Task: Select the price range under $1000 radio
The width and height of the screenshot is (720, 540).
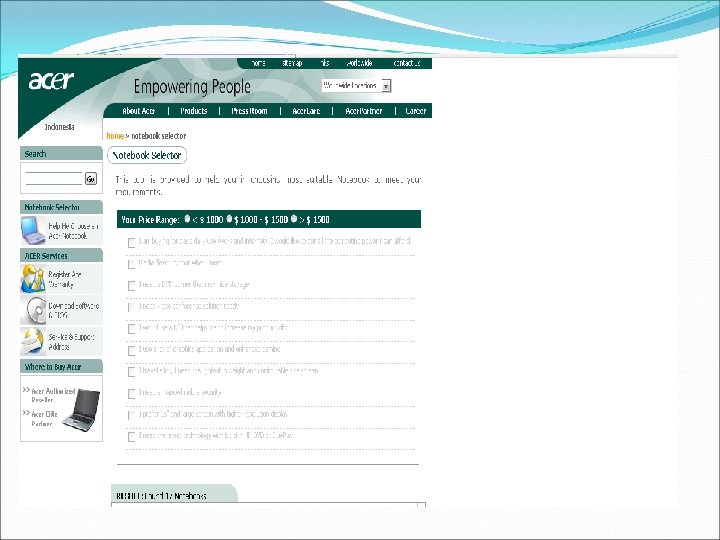Action: [187, 219]
